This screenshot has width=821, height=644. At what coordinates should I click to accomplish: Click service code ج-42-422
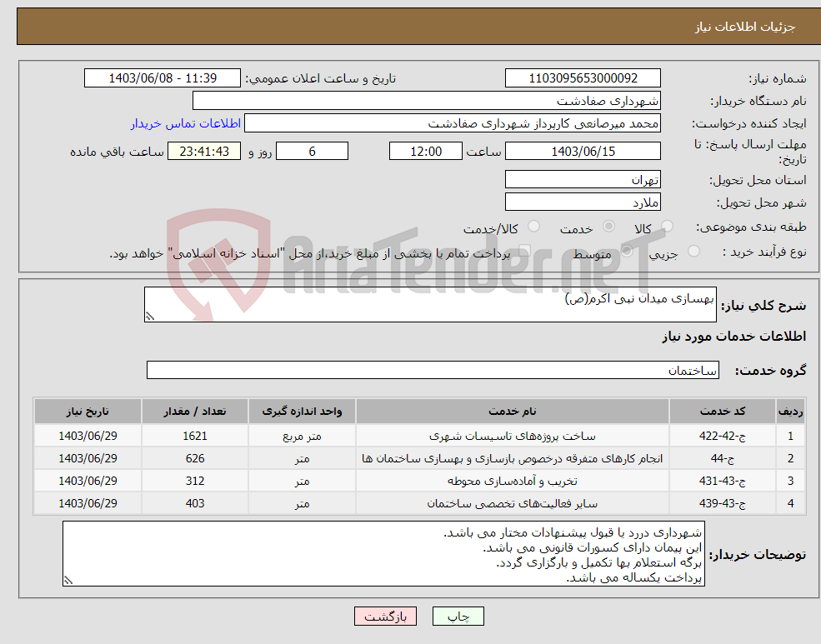point(722,436)
